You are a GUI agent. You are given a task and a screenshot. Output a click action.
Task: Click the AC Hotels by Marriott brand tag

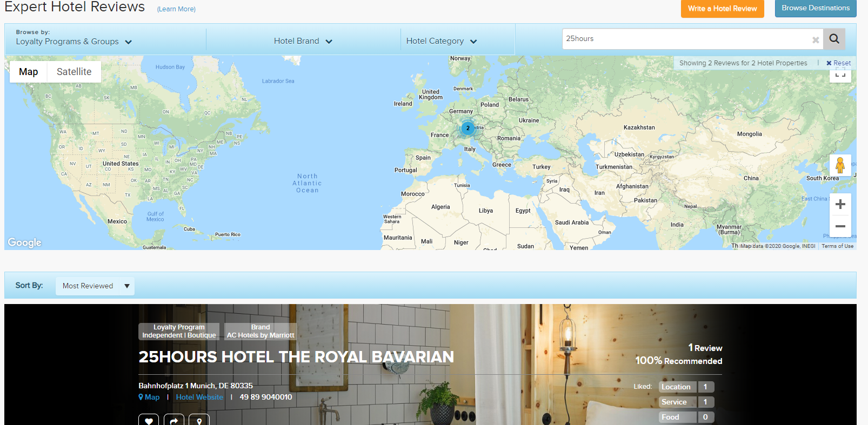pos(261,332)
